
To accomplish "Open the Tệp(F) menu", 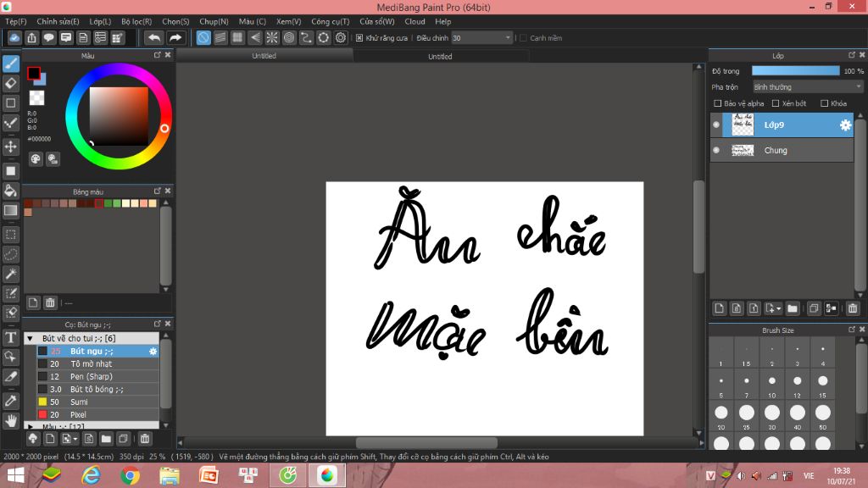I will click(16, 21).
